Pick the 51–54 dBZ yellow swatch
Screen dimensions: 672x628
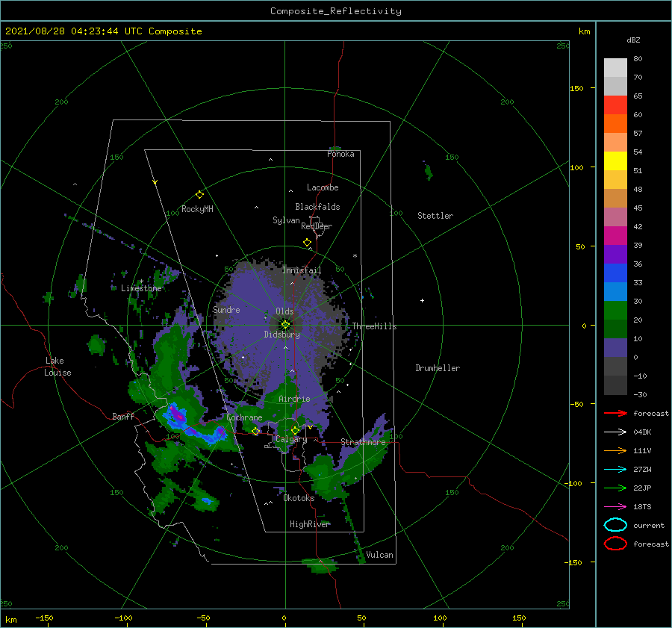(615, 161)
